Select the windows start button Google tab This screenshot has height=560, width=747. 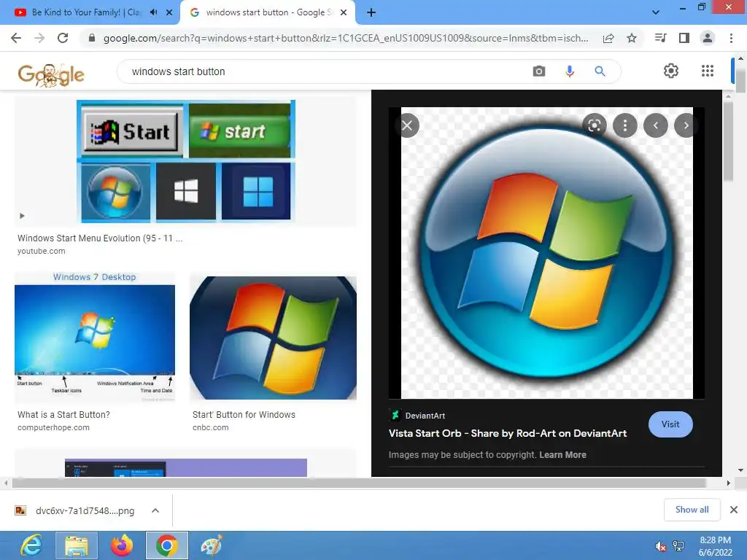pos(268,12)
